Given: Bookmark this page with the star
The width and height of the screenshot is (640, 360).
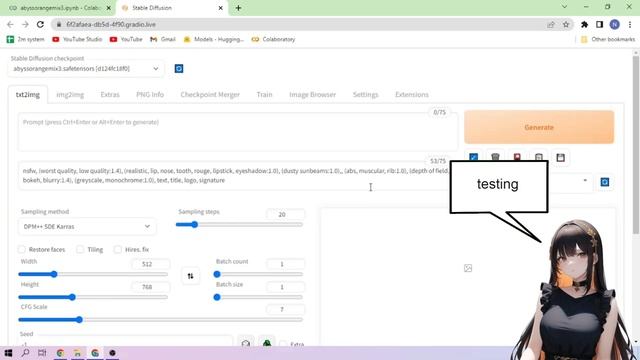Looking at the screenshot, I should click(566, 24).
